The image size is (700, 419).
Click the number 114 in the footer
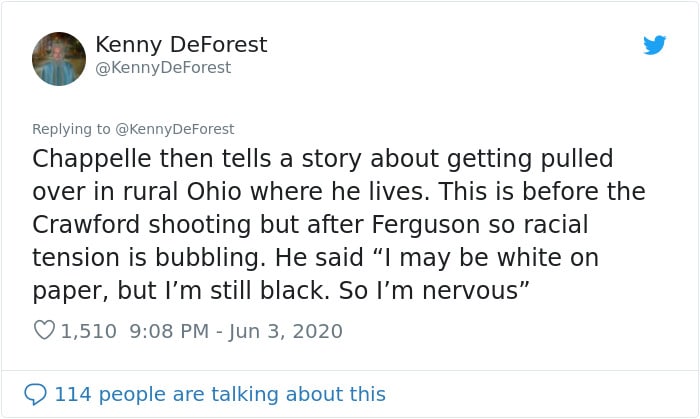(x=73, y=394)
